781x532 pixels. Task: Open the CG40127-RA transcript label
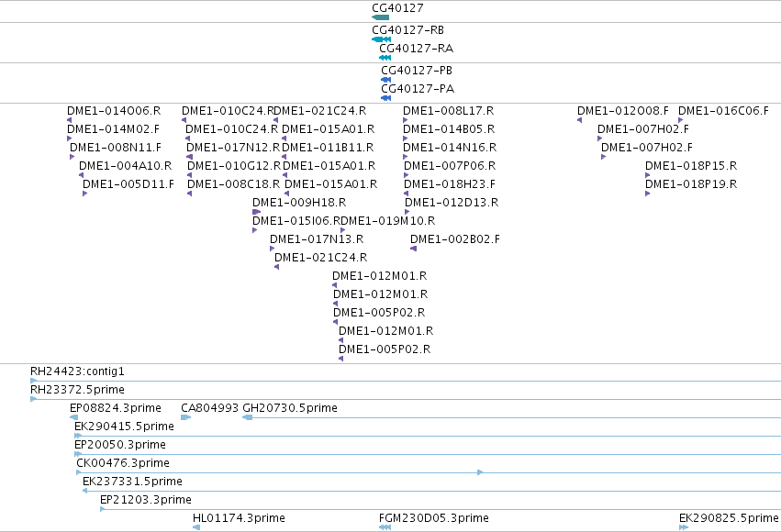tap(417, 49)
